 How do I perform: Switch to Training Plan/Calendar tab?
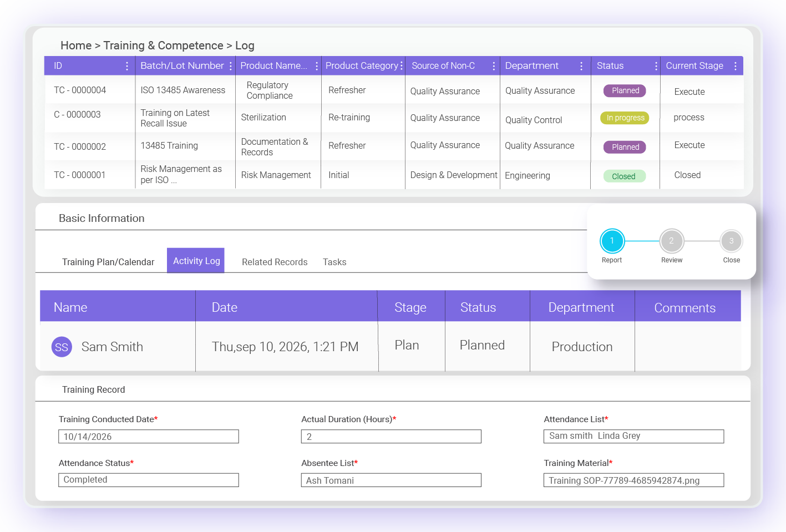pyautogui.click(x=108, y=262)
